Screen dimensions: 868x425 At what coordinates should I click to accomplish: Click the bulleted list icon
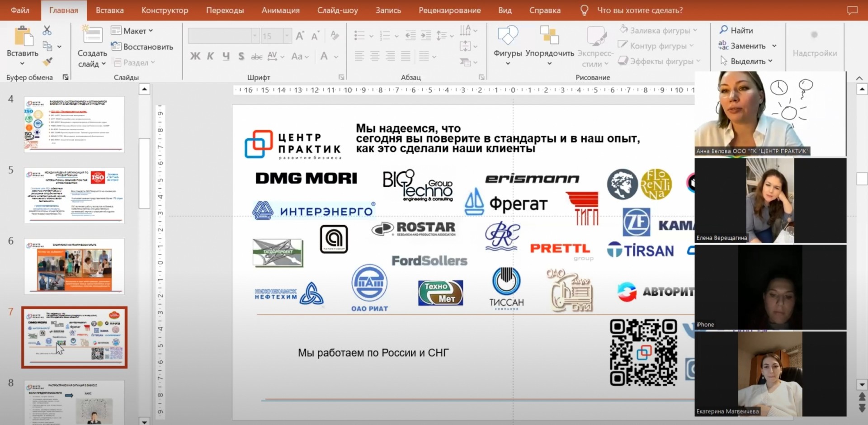coord(360,36)
